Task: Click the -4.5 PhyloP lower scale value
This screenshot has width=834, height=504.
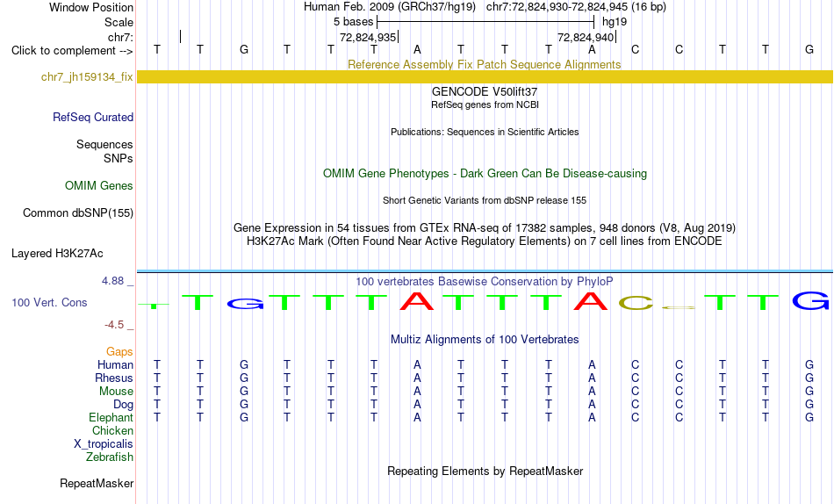Action: pyautogui.click(x=114, y=325)
